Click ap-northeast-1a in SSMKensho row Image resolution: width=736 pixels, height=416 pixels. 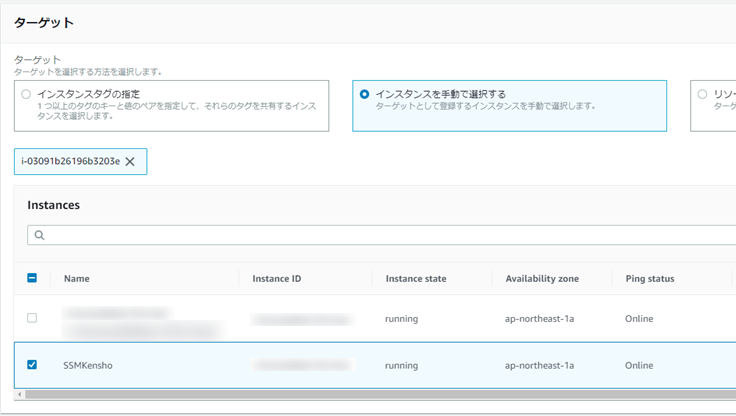pyautogui.click(x=539, y=365)
